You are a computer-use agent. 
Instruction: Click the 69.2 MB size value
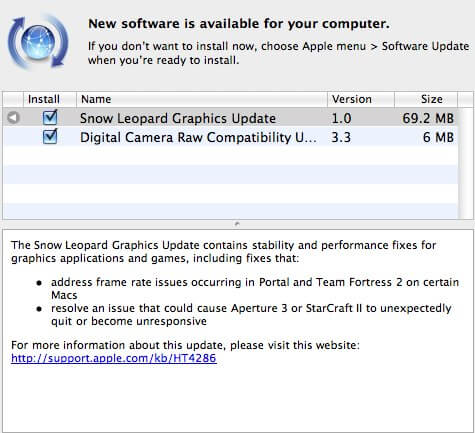point(428,118)
